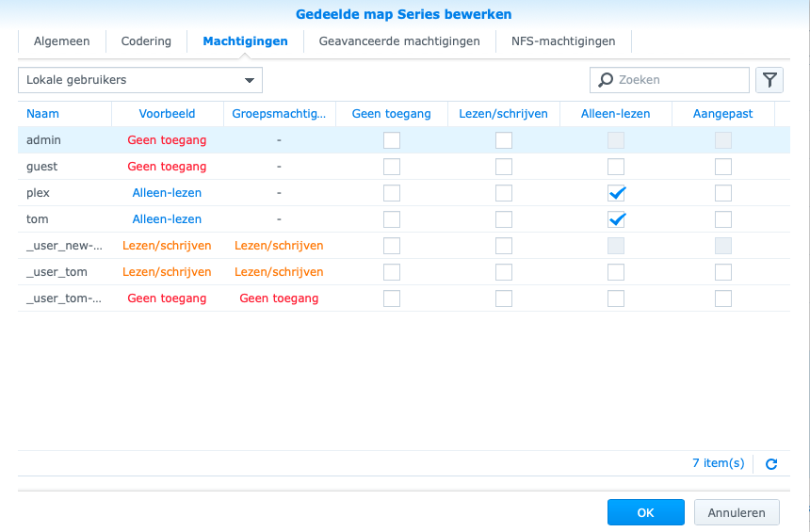
Task: Check Geen toegang for tom
Action: pyautogui.click(x=392, y=219)
